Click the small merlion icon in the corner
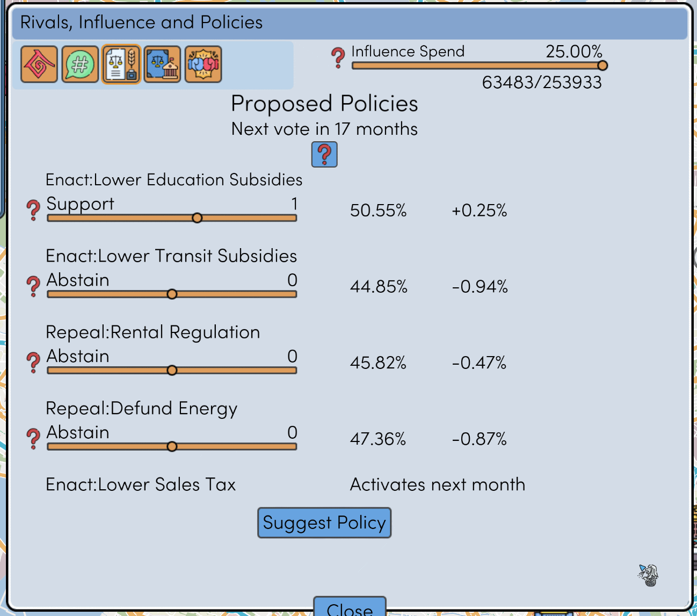This screenshot has height=616, width=697. tap(649, 575)
